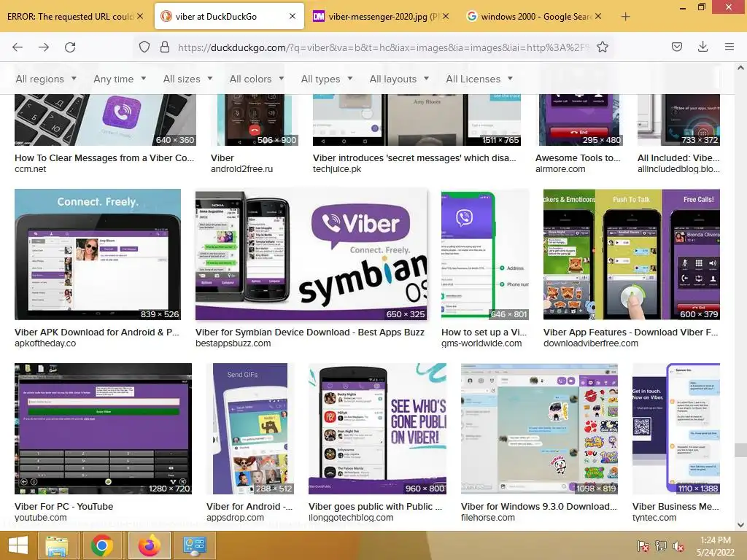Open the Viber for Symbian thumbnail
The height and width of the screenshot is (560, 747).
[x=311, y=254]
